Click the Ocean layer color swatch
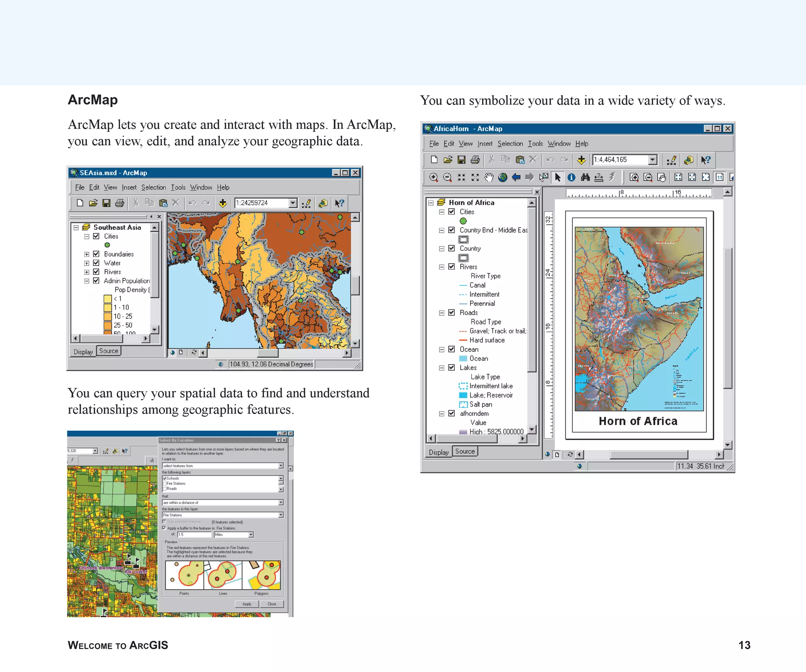 pos(463,359)
